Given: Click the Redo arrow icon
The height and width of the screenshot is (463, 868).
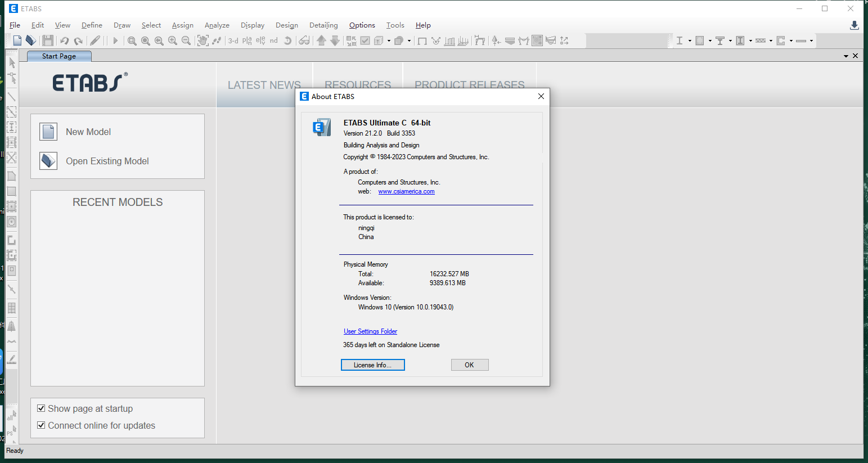Looking at the screenshot, I should click(78, 41).
